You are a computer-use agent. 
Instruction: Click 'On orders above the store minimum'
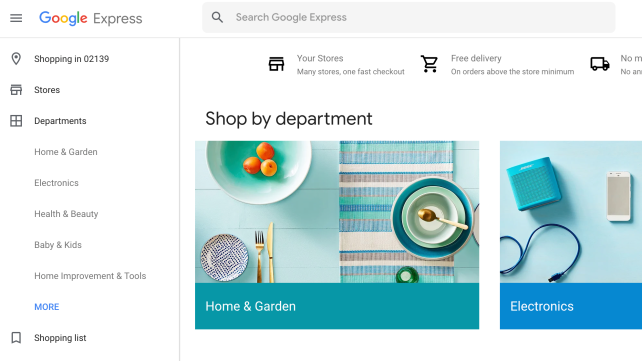click(512, 72)
